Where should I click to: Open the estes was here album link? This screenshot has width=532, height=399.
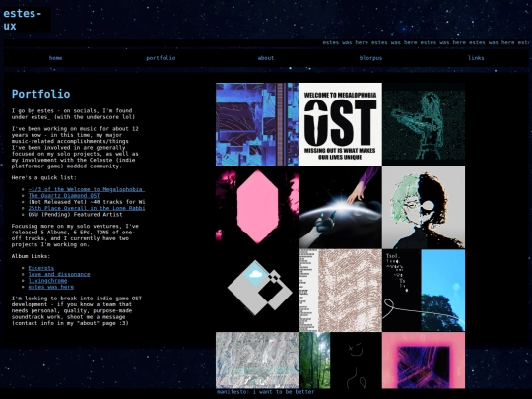[x=51, y=287]
